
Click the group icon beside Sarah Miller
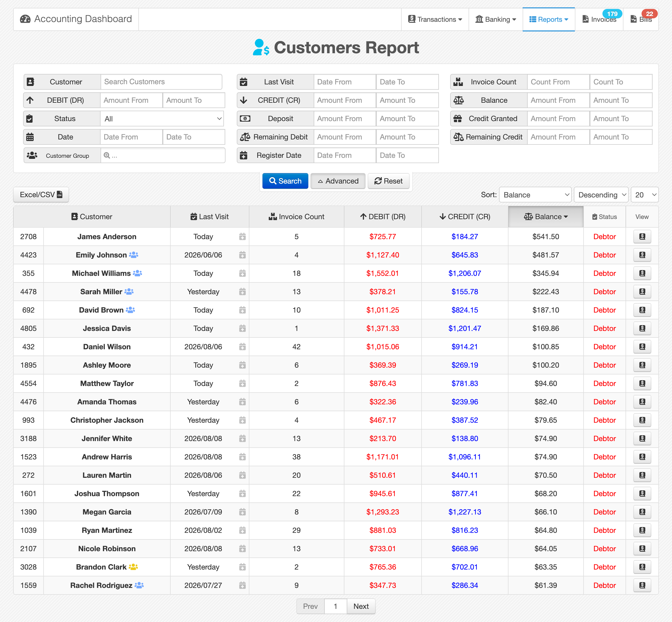[x=129, y=292]
